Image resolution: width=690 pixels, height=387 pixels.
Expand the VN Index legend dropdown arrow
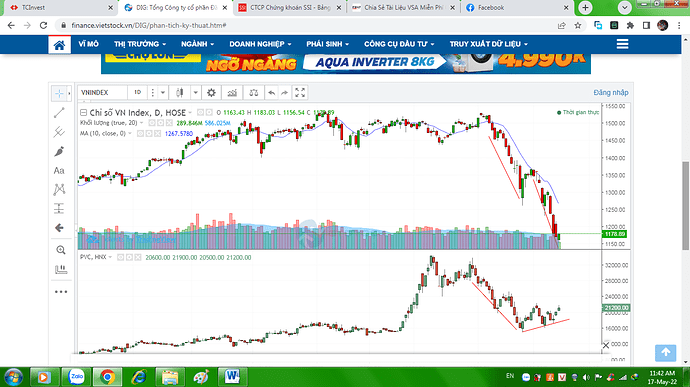tap(190, 113)
